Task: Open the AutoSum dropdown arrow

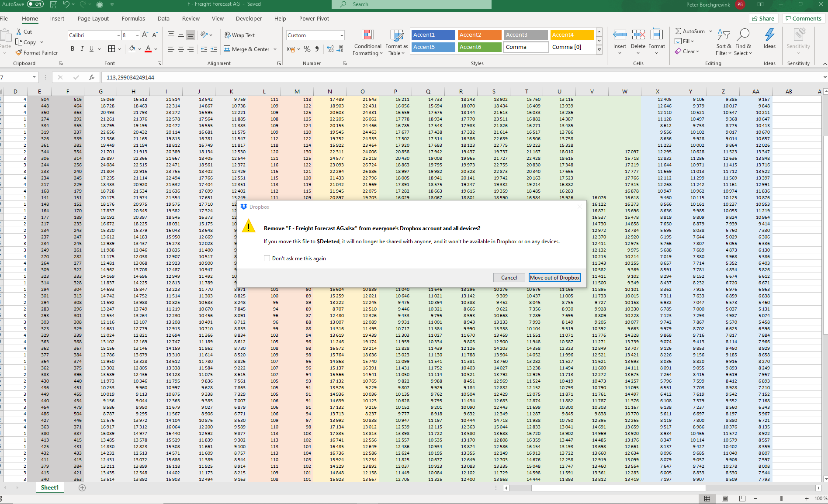Action: coord(710,31)
